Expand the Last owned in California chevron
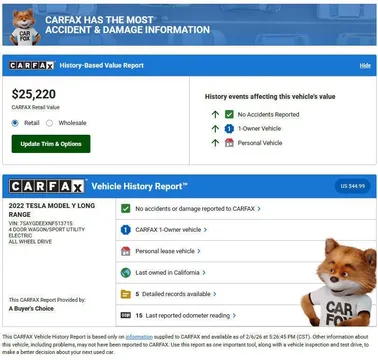This screenshot has height=360, width=378. click(204, 273)
